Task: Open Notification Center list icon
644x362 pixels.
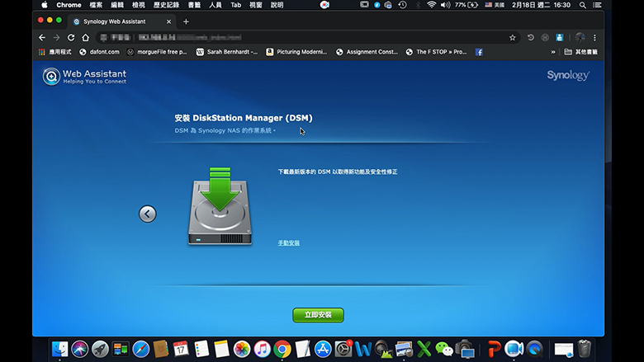Action: (x=597, y=5)
